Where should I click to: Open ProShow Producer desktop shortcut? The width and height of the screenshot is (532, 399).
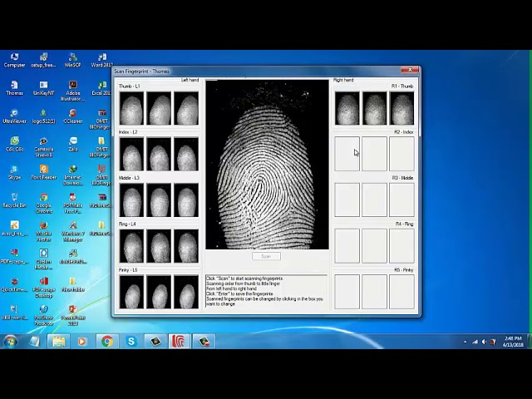43,316
